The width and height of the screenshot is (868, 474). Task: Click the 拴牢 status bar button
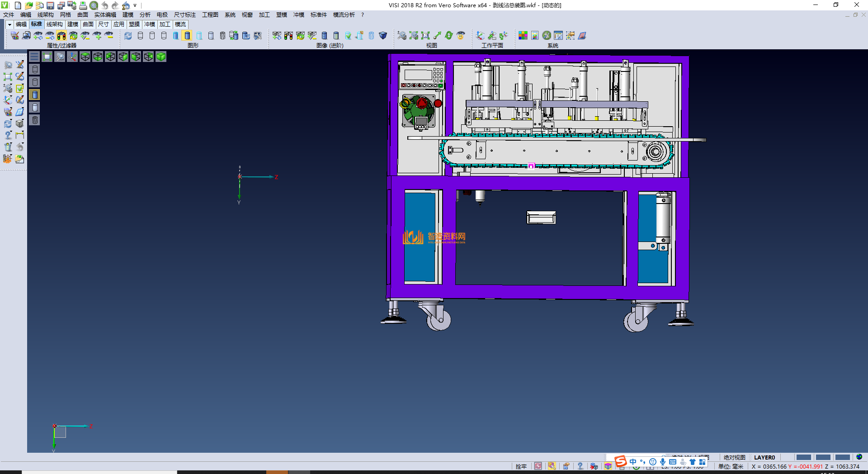click(521, 466)
